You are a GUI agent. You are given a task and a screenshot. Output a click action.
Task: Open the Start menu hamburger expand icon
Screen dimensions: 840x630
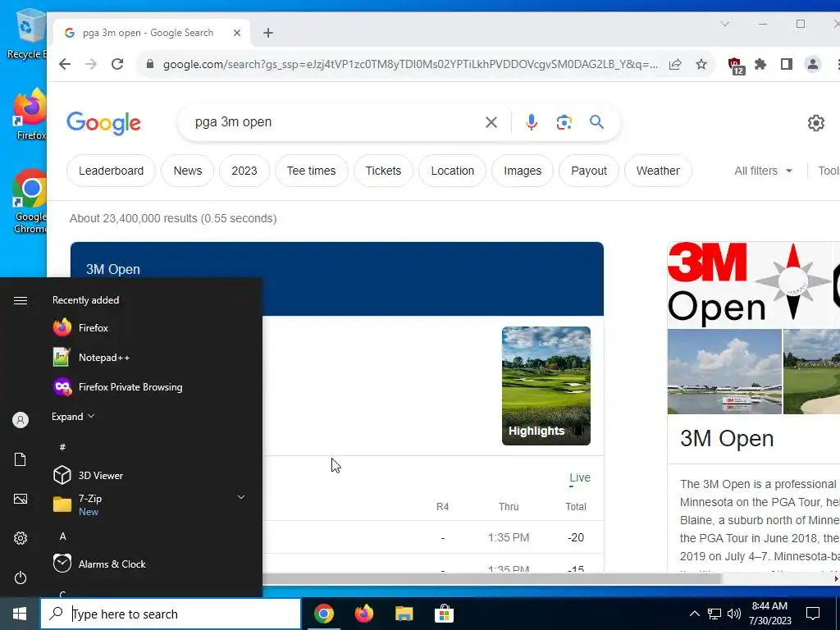[x=21, y=300]
